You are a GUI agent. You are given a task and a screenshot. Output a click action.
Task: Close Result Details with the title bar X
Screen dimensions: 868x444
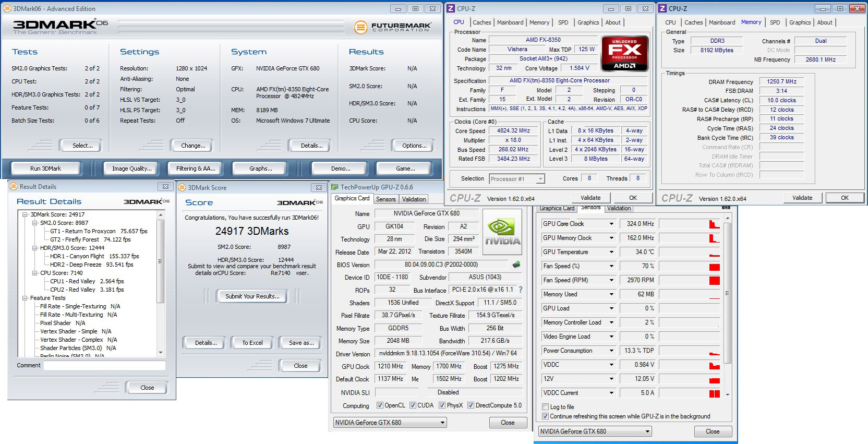(165, 186)
